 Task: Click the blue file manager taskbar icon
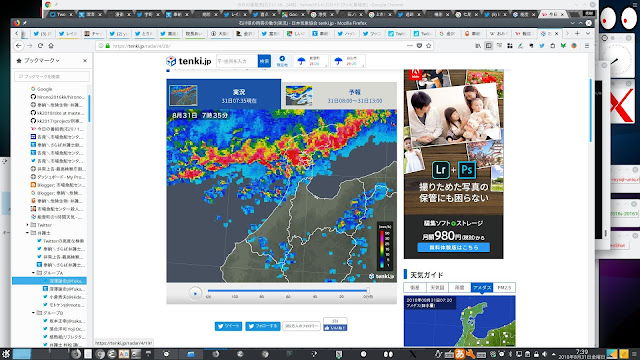coord(191,354)
